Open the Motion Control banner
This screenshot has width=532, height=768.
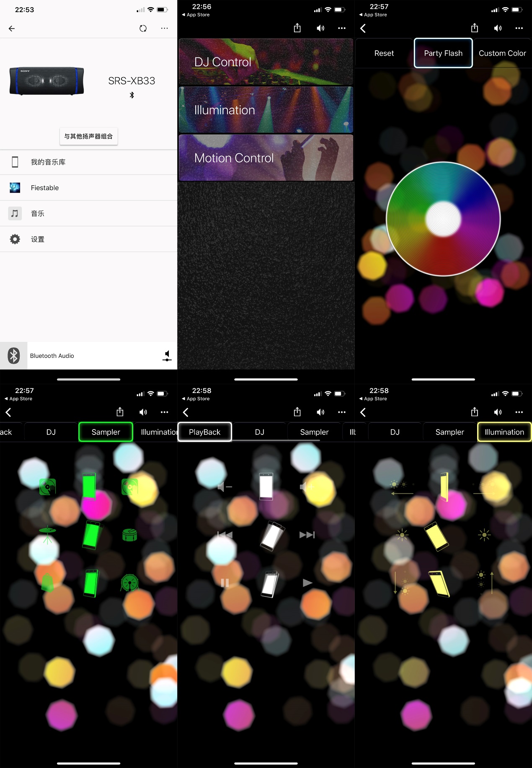(266, 158)
